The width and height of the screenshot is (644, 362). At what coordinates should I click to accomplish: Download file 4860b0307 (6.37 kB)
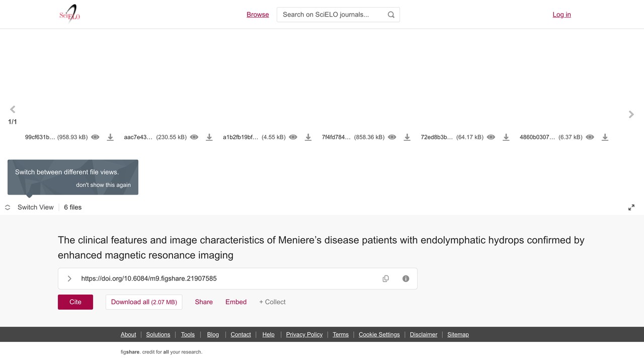point(605,137)
